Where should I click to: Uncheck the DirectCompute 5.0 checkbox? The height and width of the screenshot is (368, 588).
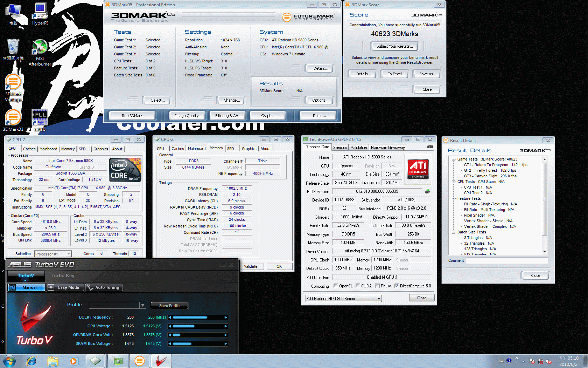point(397,286)
